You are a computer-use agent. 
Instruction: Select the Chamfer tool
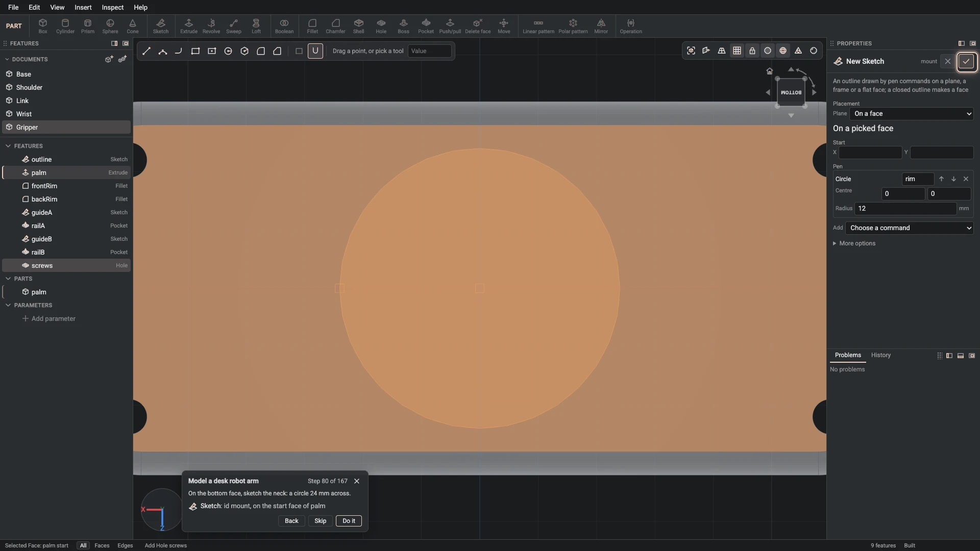[335, 26]
